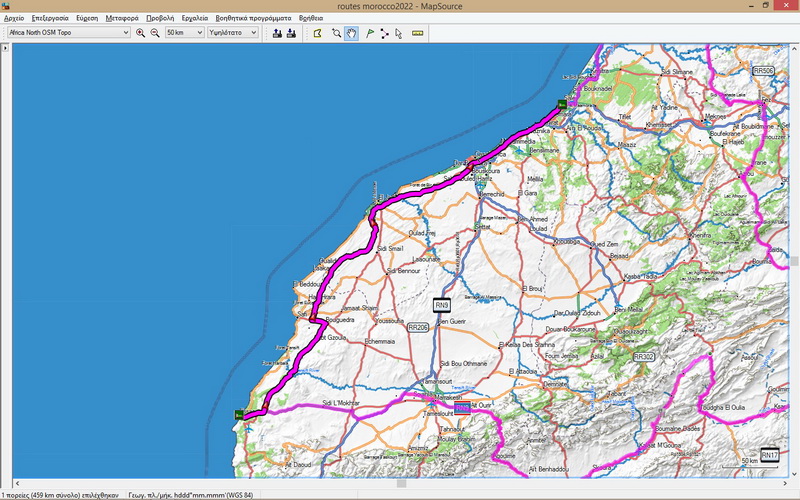The image size is (800, 500).
Task: Click the vertical scrollbar thumb
Action: [x=794, y=261]
